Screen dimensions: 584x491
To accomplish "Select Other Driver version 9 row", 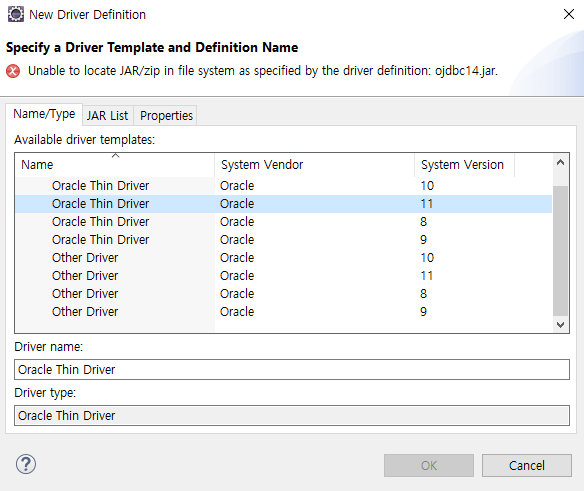I will coord(283,312).
